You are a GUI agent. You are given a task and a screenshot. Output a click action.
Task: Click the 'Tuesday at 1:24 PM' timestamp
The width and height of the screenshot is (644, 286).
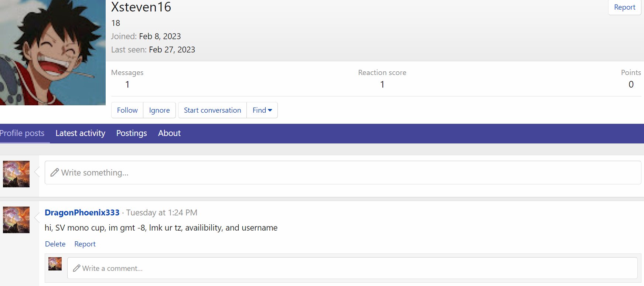click(x=162, y=212)
